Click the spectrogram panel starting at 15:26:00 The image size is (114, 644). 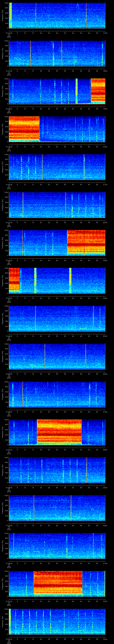(57, 394)
